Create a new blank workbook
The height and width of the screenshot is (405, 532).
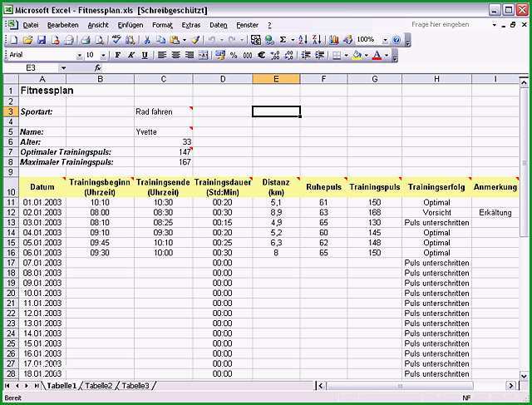(x=13, y=40)
